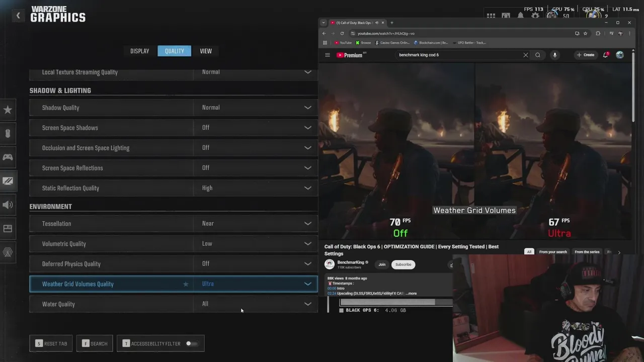Subscribe to BenchmarKing
644x362 pixels.
click(403, 264)
